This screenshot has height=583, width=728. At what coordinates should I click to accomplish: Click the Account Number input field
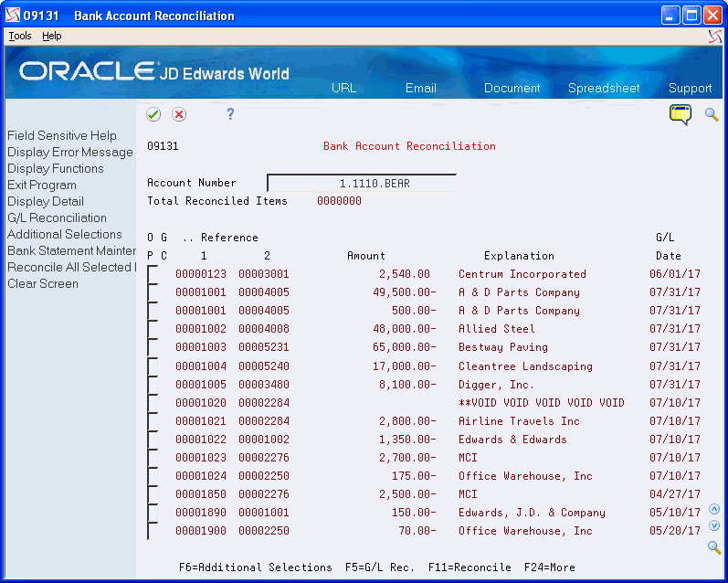click(x=362, y=183)
